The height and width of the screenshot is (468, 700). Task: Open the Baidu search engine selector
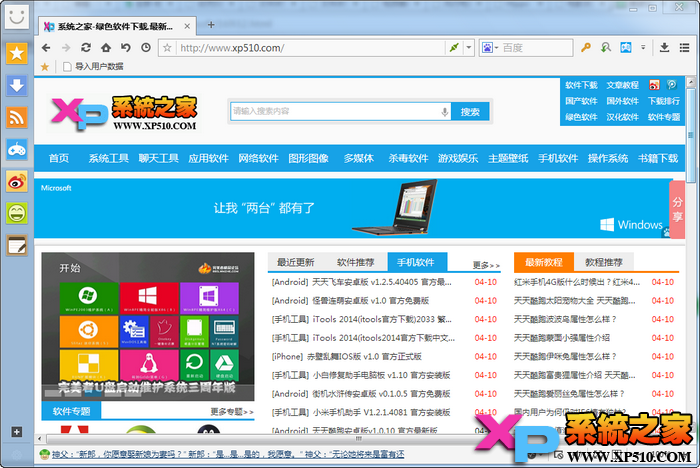click(x=490, y=48)
